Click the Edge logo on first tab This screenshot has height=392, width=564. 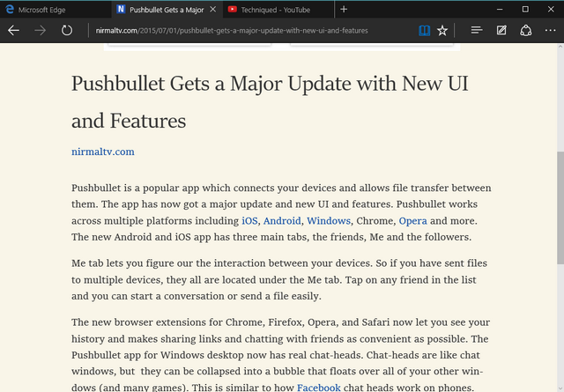pyautogui.click(x=10, y=10)
